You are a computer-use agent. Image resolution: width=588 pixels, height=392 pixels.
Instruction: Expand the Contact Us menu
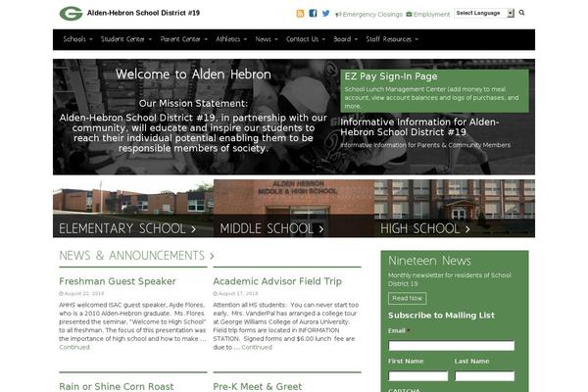tap(305, 39)
